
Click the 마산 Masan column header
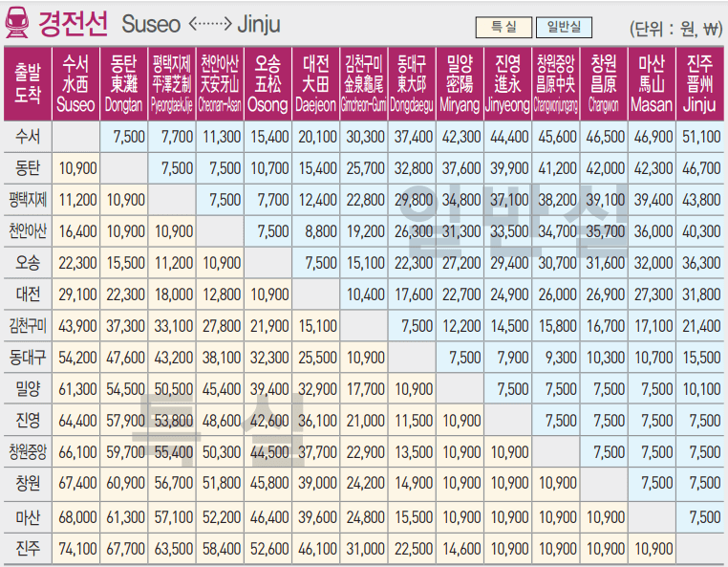pos(652,83)
